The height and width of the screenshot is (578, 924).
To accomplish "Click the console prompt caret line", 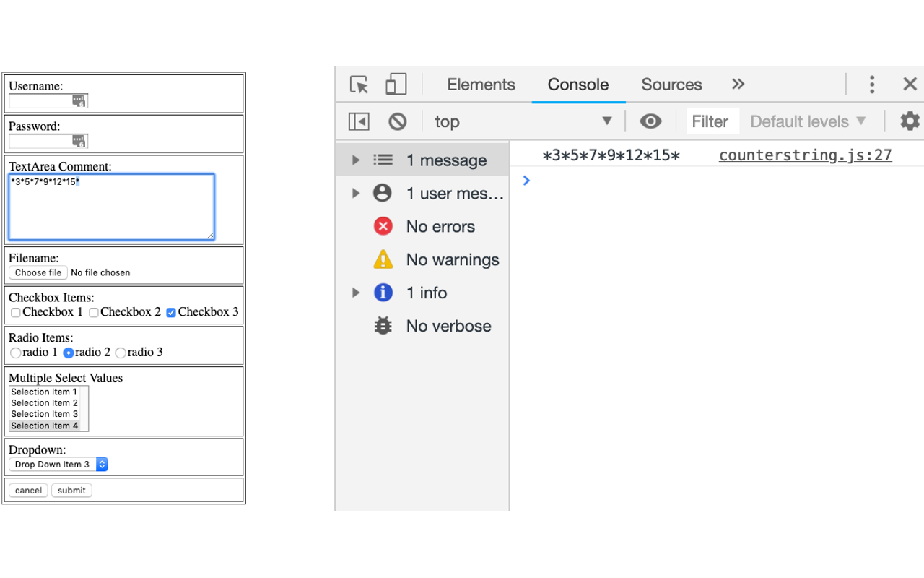I will tap(717, 181).
